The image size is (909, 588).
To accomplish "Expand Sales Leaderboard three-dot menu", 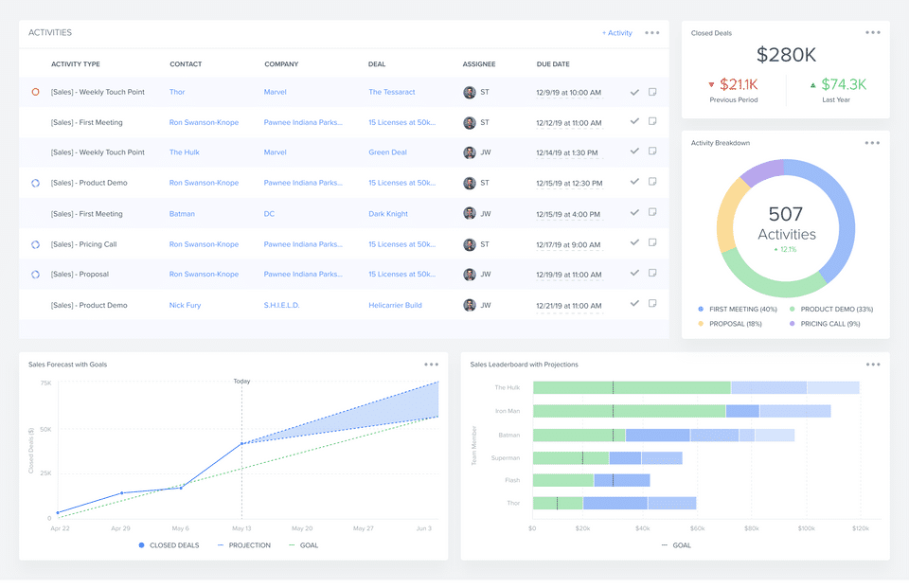I will [873, 365].
